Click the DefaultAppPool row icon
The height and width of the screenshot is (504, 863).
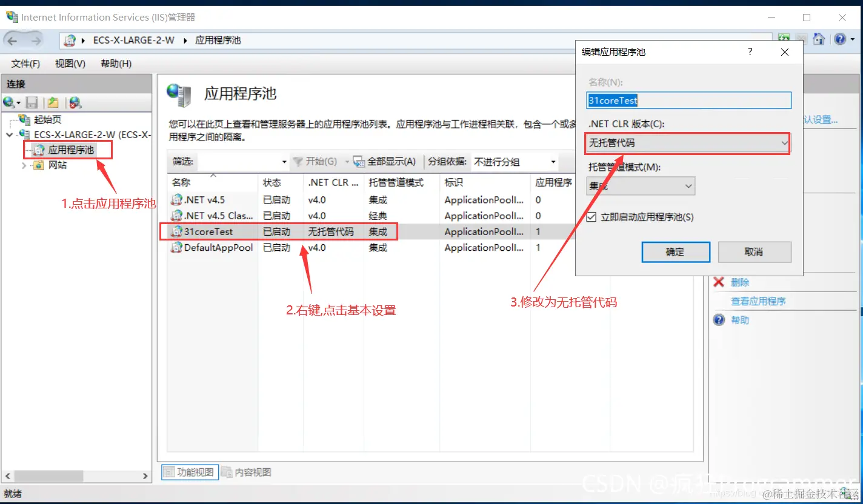(x=176, y=247)
